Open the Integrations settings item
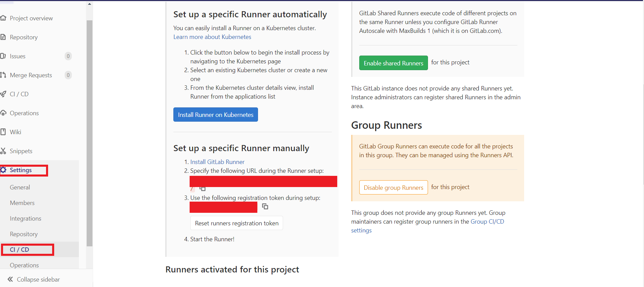644x287 pixels. [25, 219]
